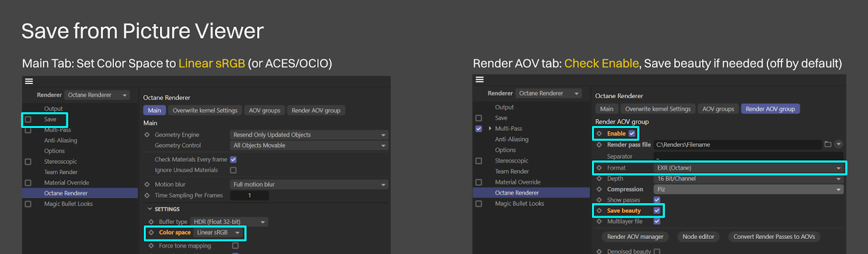Click the round arrow button right of folder icon
Screen dimensions: 868x254
coord(839,144)
